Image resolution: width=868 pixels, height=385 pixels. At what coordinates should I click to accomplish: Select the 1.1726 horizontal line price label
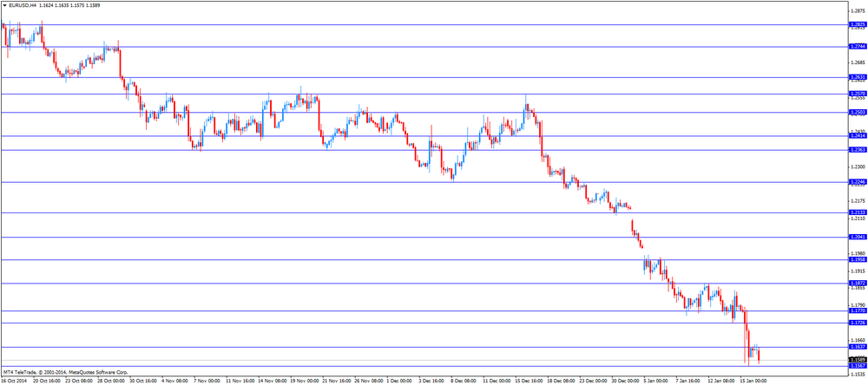click(x=858, y=323)
